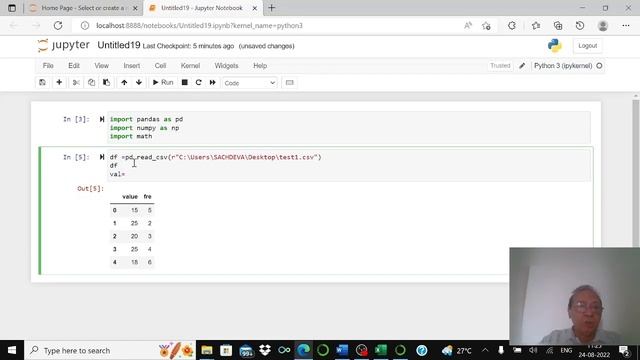Rename notebook title Untitled19

(119, 45)
